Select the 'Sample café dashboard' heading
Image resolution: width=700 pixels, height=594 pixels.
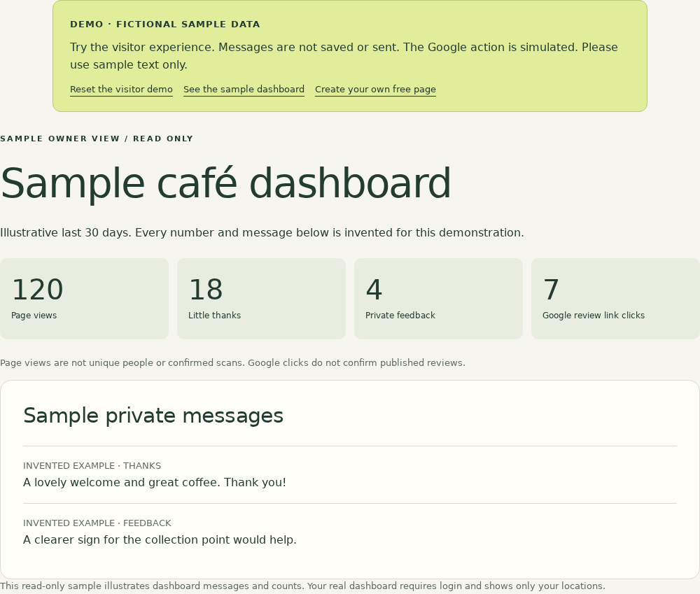[225, 183]
